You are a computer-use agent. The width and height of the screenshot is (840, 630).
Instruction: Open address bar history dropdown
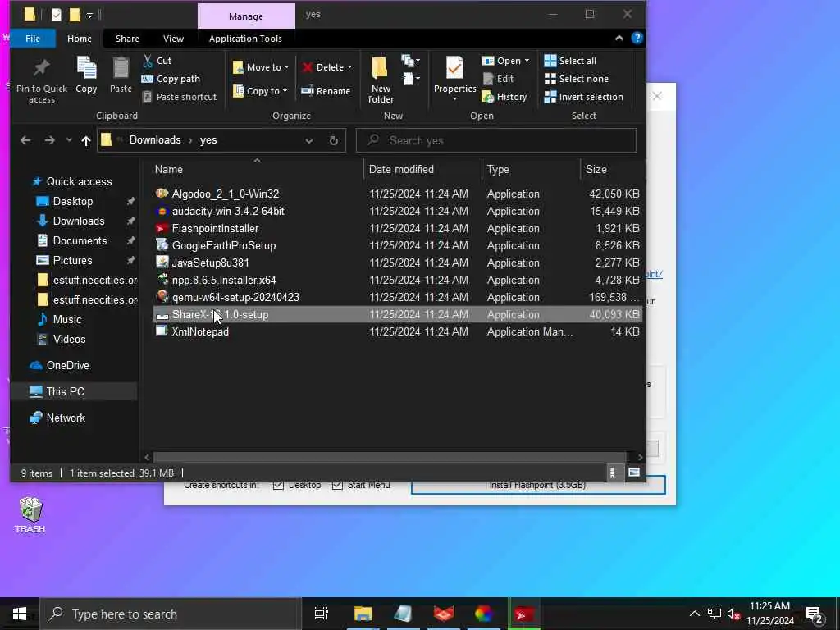(309, 141)
